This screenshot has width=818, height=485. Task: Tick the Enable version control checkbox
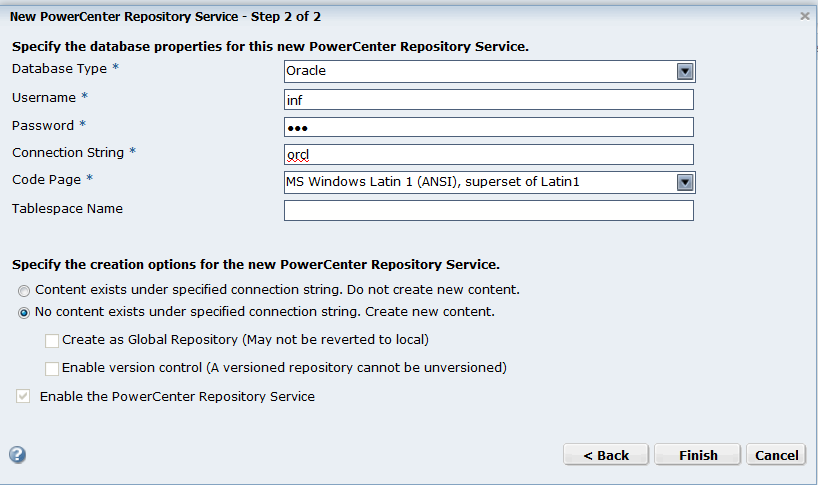52,368
